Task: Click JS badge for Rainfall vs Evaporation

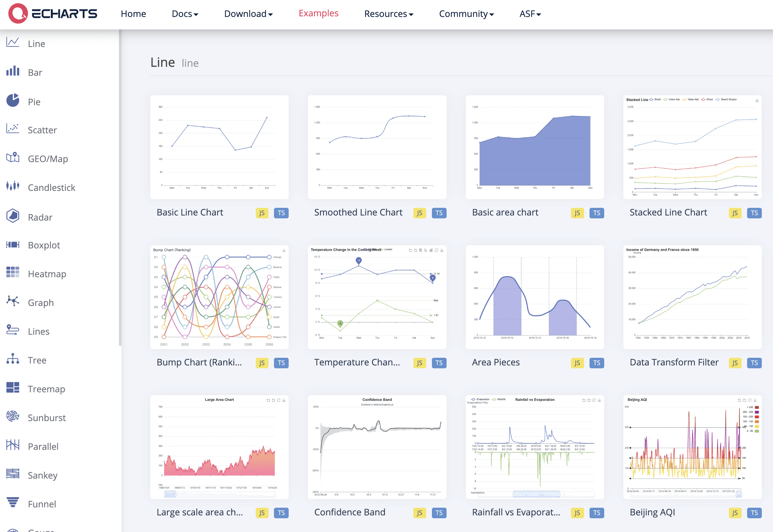Action: point(577,513)
